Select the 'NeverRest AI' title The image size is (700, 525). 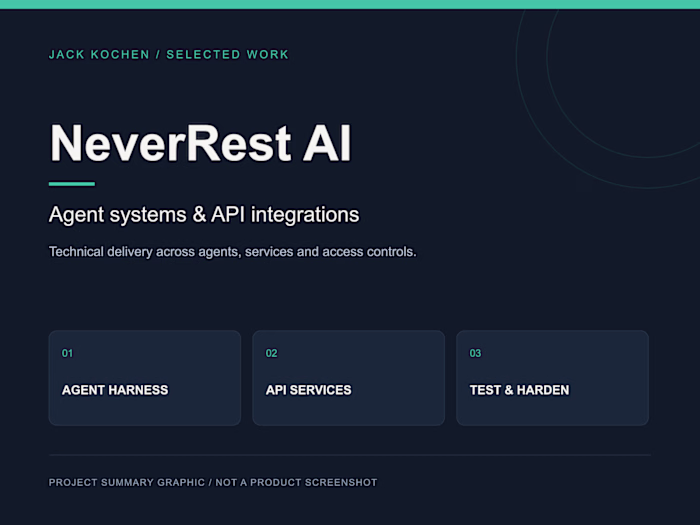200,143
